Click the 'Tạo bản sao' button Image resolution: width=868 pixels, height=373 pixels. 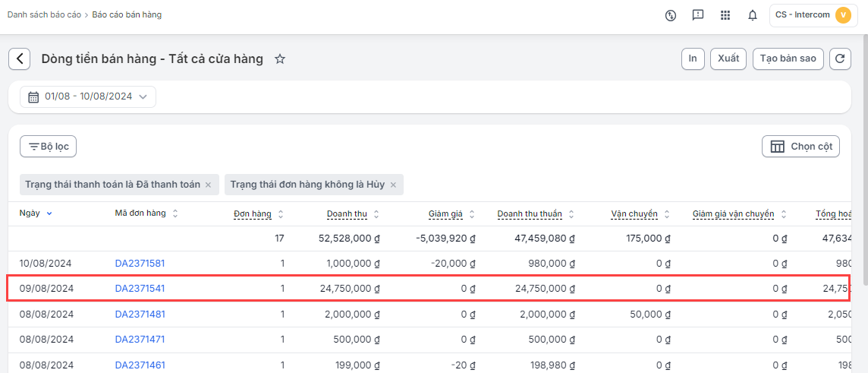788,58
